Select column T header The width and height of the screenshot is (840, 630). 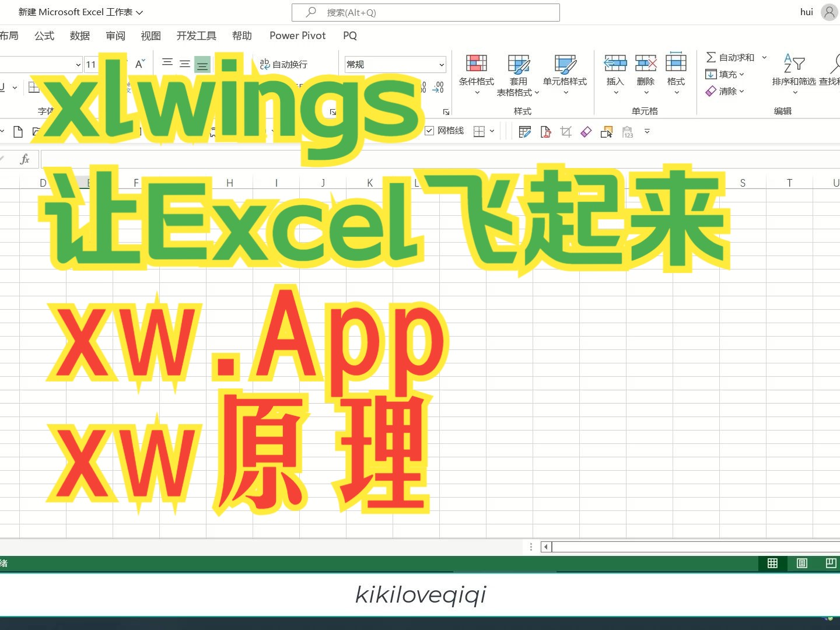tap(789, 183)
